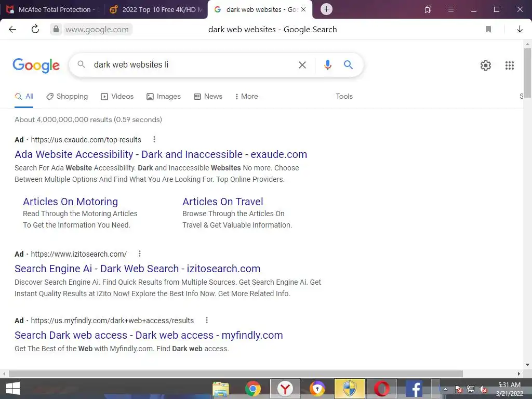Click the scroll down arrow of vertical scrollbar
The image size is (532, 399).
tap(527, 365)
